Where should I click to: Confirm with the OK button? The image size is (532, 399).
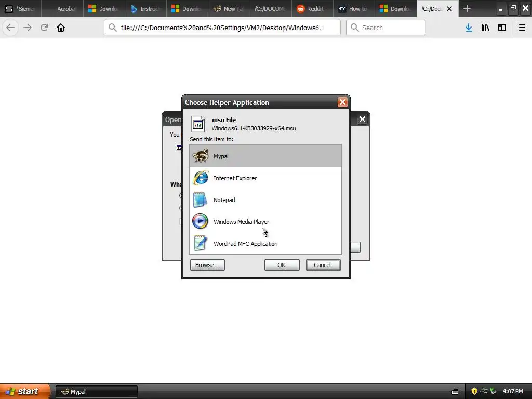tap(282, 265)
